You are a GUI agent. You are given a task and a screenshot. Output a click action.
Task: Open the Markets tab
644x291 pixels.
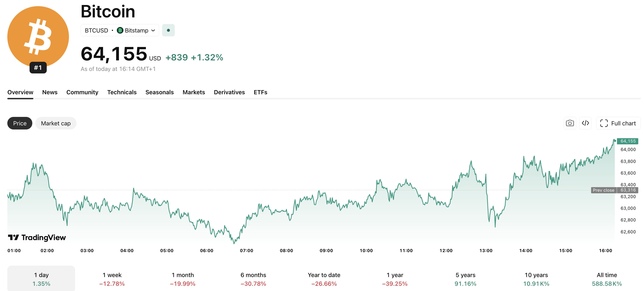point(194,92)
